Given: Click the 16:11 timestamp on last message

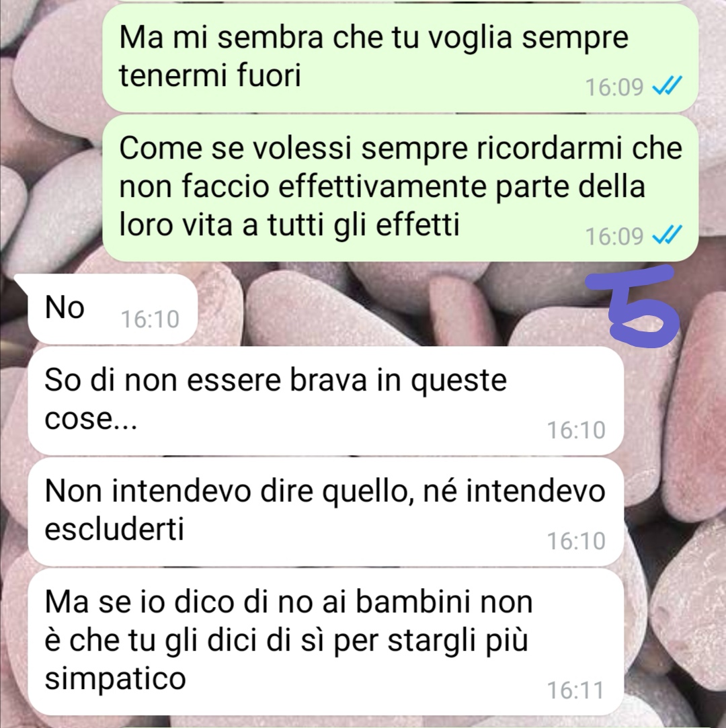Looking at the screenshot, I should coord(576,690).
